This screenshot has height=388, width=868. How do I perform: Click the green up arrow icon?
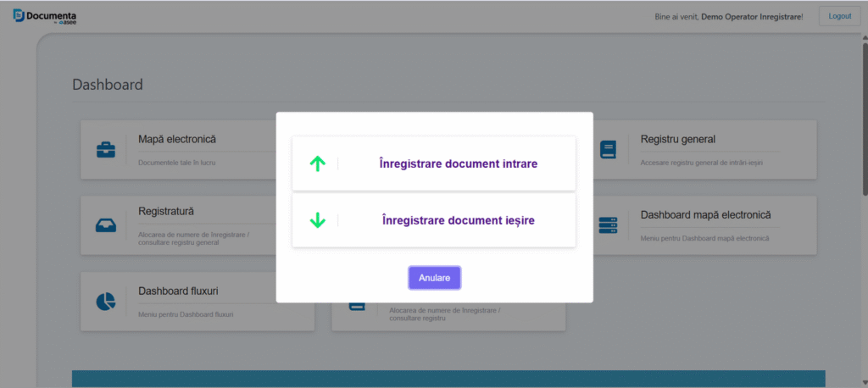click(x=318, y=164)
